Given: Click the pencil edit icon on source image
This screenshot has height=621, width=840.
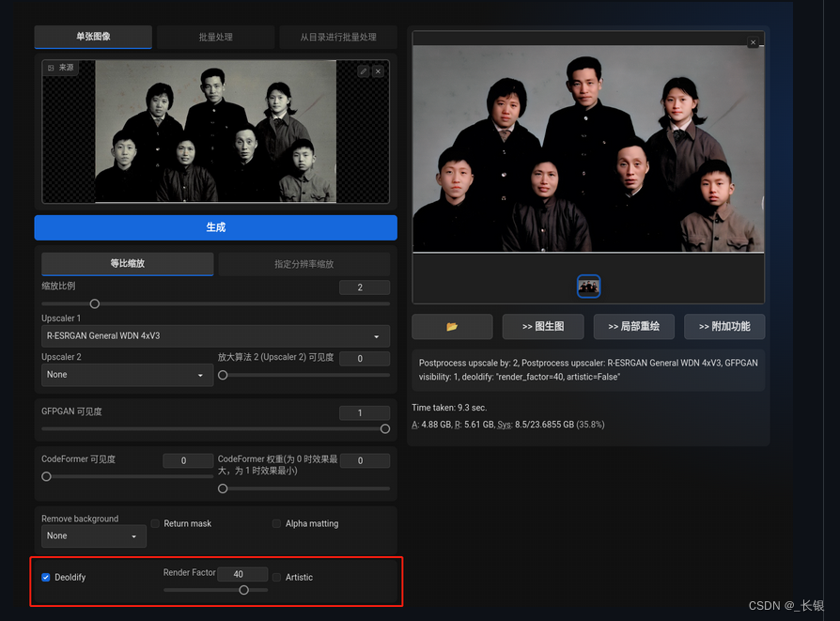Looking at the screenshot, I should 365,70.
